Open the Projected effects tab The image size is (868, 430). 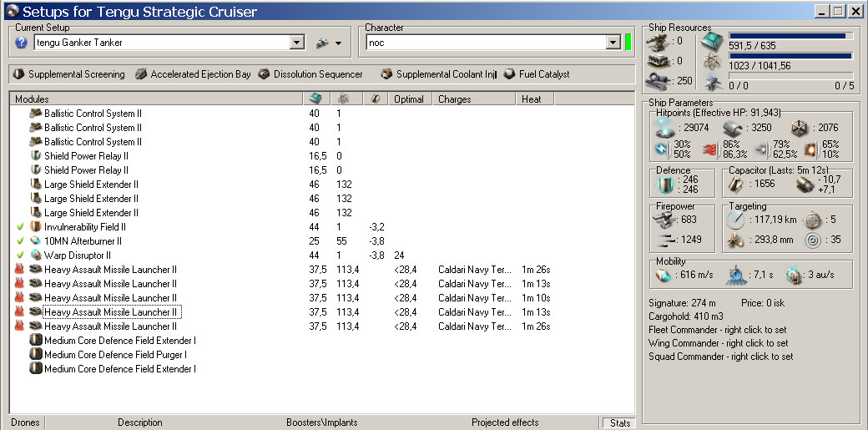point(505,422)
